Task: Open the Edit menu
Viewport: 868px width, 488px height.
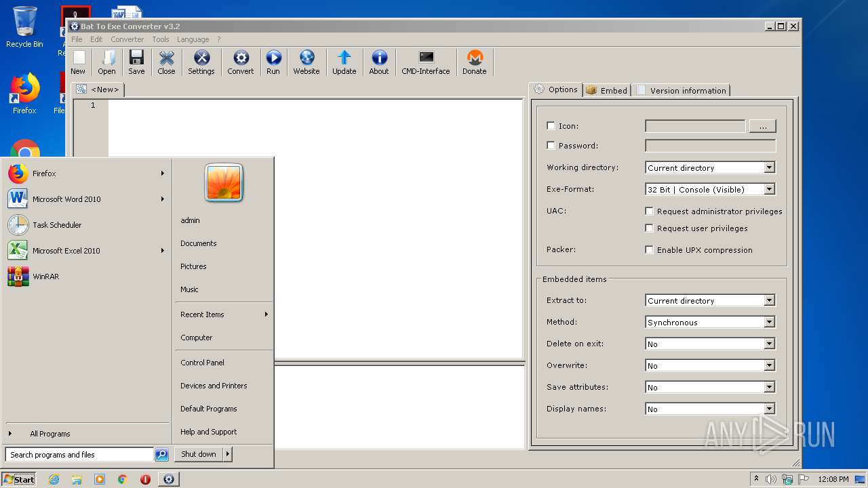Action: point(96,39)
